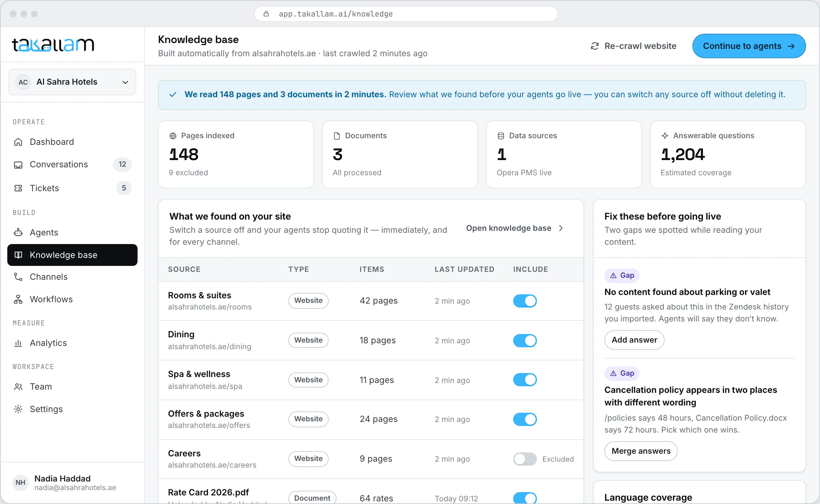Click the Language coverage heading
820x504 pixels.
(648, 497)
